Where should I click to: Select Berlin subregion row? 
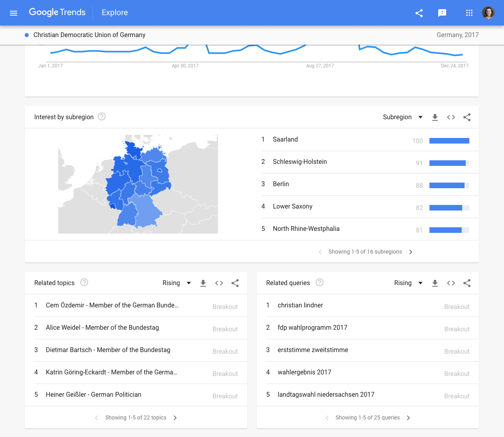370,184
